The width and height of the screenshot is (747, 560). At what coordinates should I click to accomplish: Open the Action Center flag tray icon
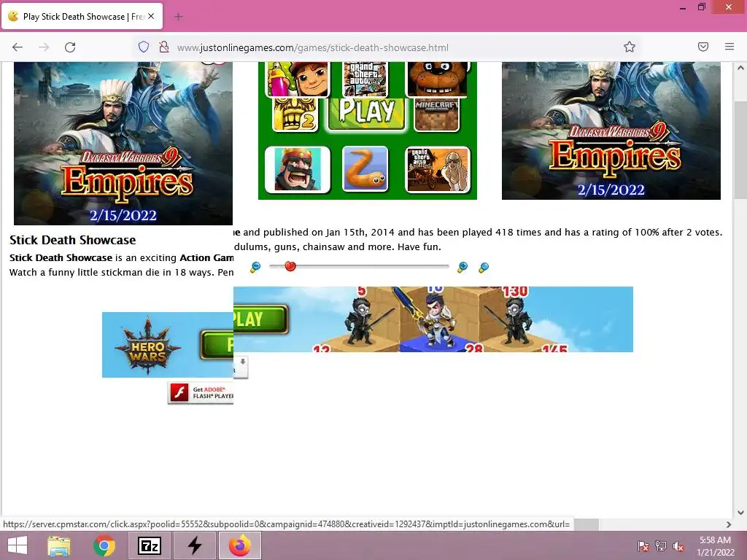(x=643, y=546)
